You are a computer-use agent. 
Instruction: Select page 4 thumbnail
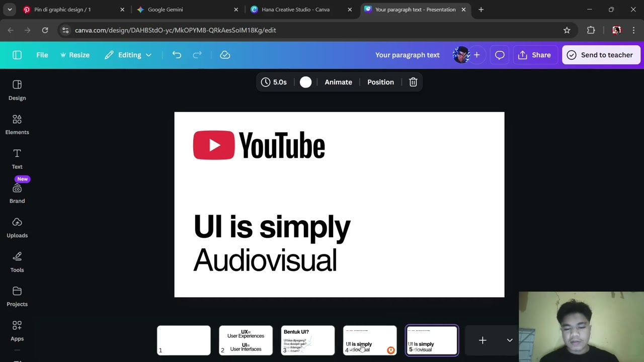coord(370,340)
